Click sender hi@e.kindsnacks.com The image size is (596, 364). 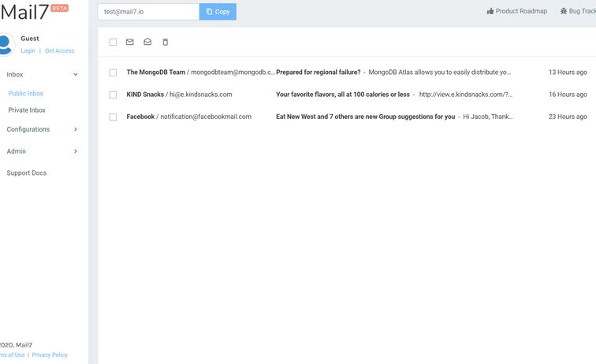(201, 95)
